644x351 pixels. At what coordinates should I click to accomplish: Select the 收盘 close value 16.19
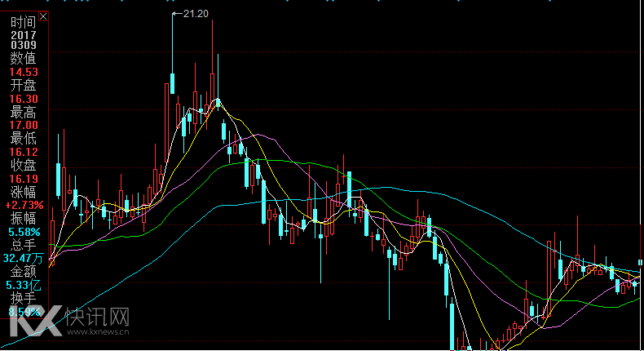tap(24, 178)
